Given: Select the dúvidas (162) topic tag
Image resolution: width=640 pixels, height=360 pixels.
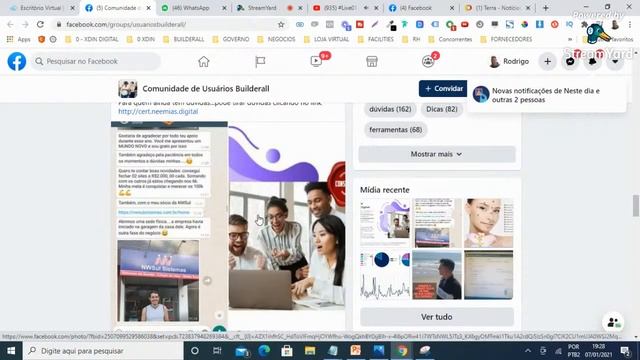Looking at the screenshot, I should click(390, 109).
